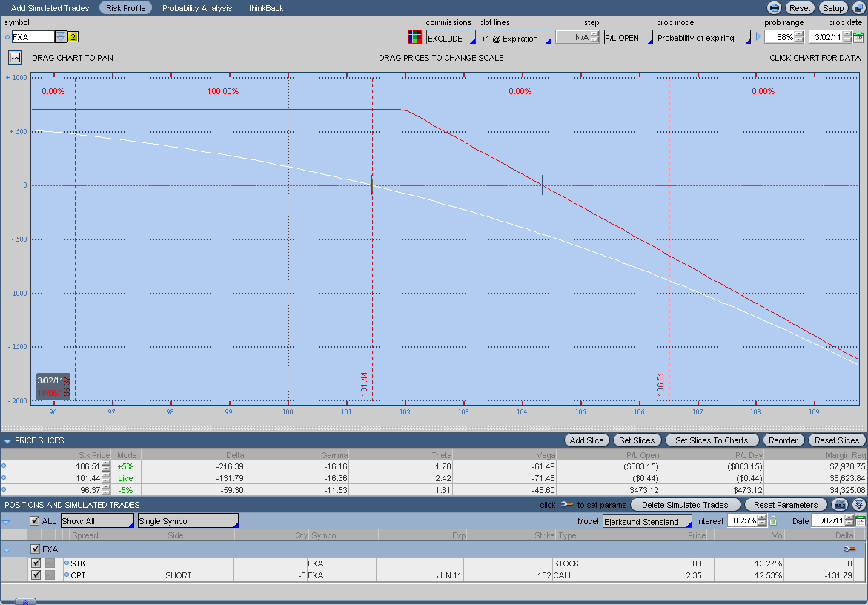Screen dimensions: 868x605
Task: Open the Probability of expiring dropdown
Action: (x=703, y=38)
